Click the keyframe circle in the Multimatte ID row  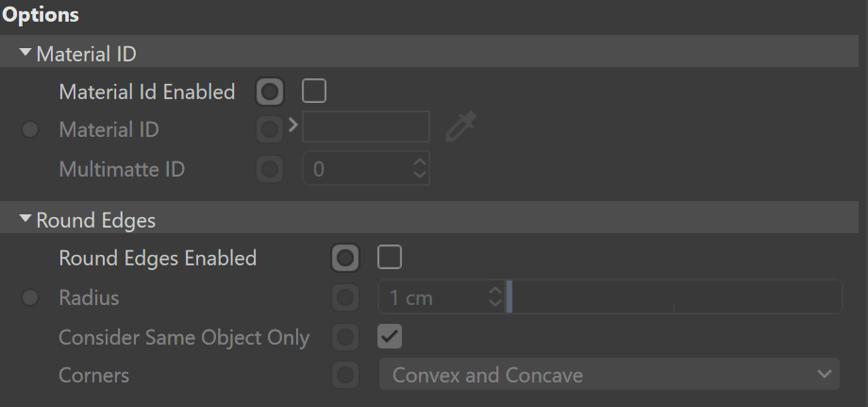pos(270,169)
